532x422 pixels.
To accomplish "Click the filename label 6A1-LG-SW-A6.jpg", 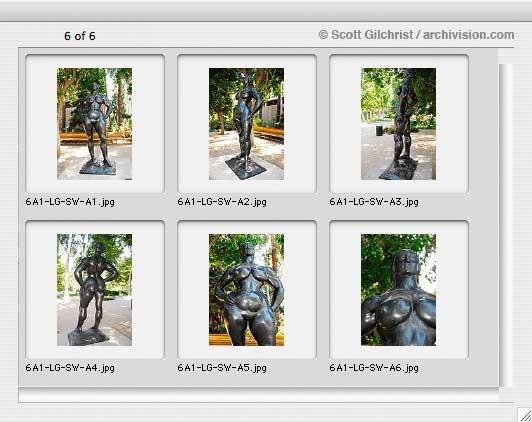I will pyautogui.click(x=374, y=368).
